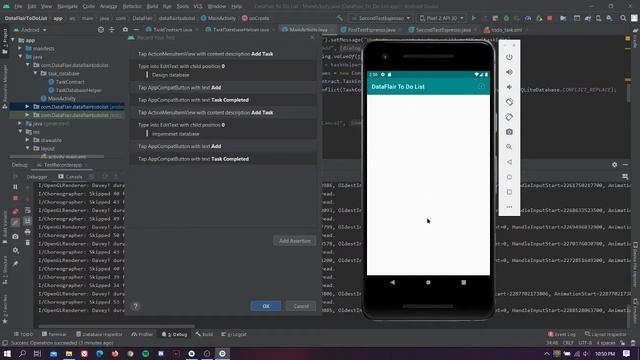
Task: Stop the app with red square toolbar icon
Action: coord(550,18)
